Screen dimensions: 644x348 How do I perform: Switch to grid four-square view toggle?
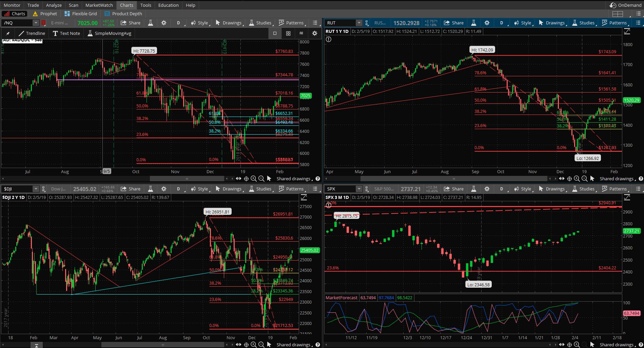coord(288,33)
